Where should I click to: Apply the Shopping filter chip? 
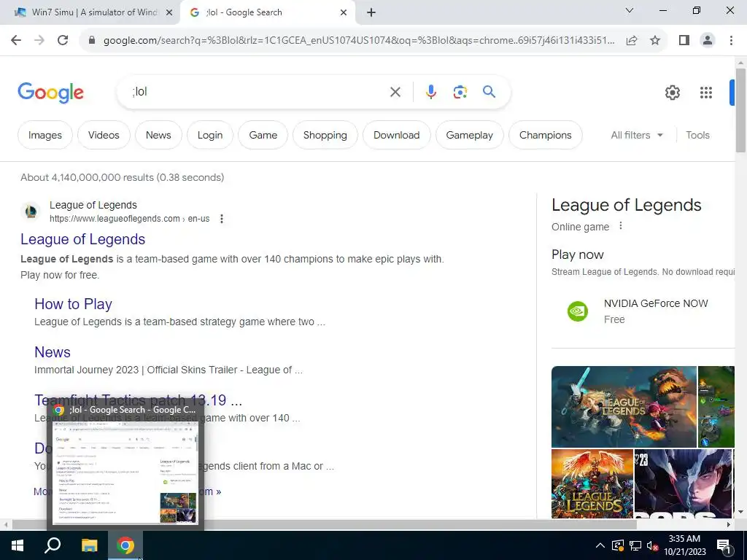coord(325,135)
